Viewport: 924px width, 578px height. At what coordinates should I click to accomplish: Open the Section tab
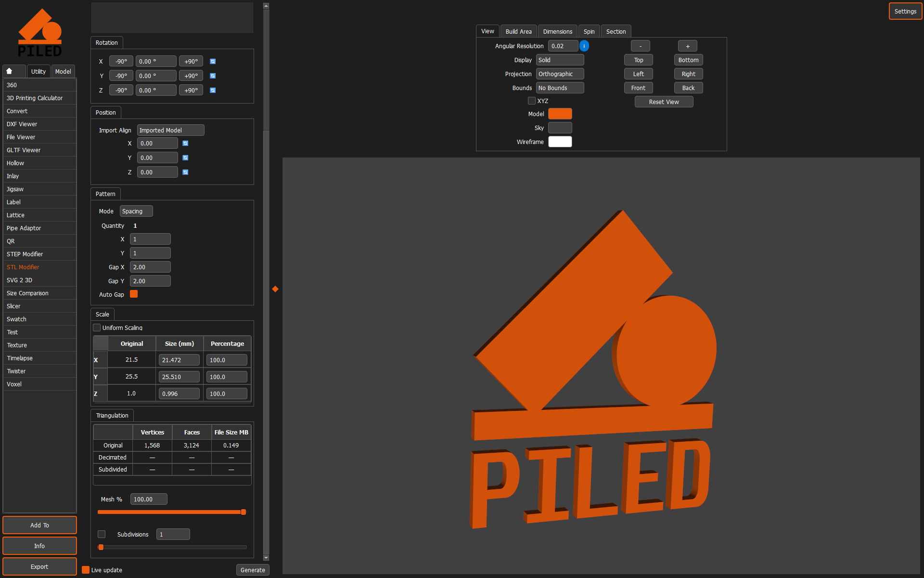616,32
